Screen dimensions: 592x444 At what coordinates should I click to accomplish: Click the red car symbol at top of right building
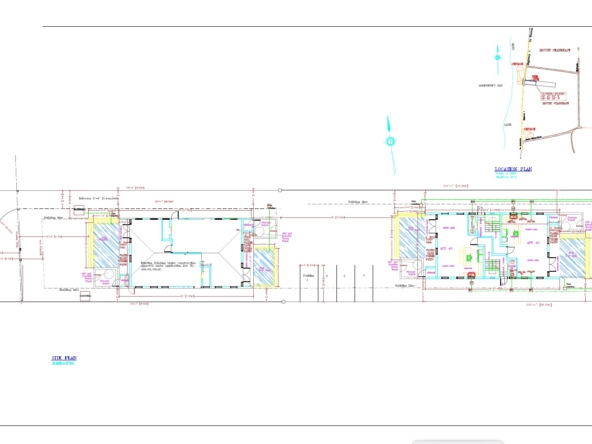coord(513,216)
